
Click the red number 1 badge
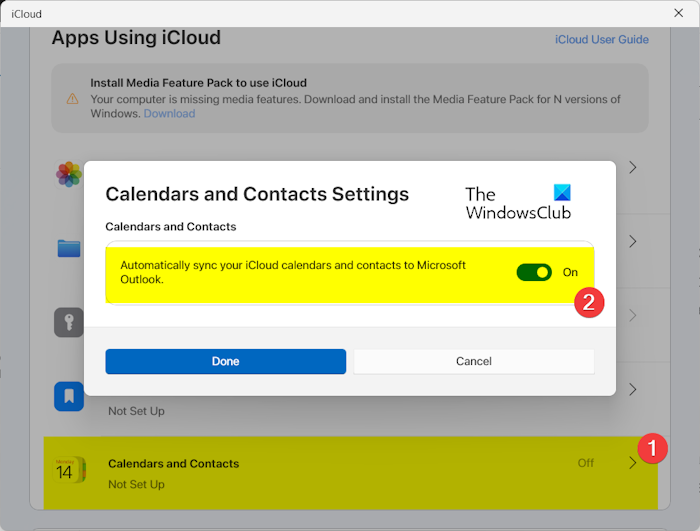tap(652, 448)
